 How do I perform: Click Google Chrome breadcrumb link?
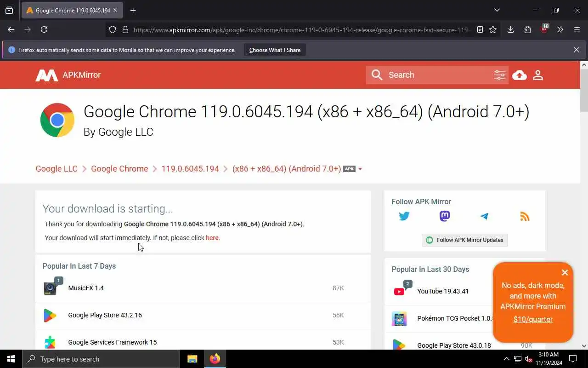point(119,169)
